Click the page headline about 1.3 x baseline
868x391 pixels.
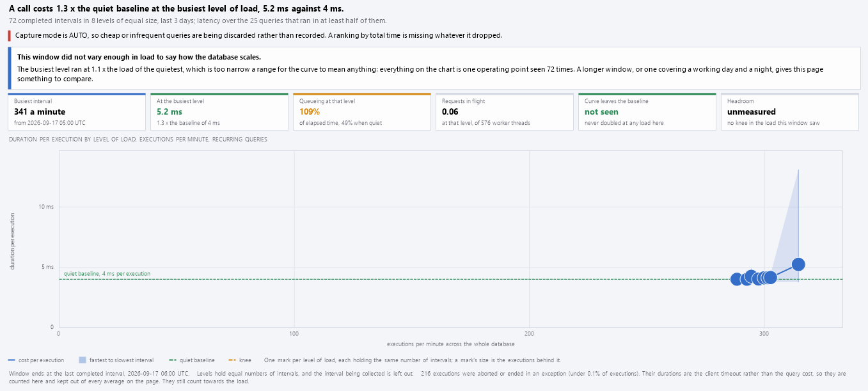177,8
